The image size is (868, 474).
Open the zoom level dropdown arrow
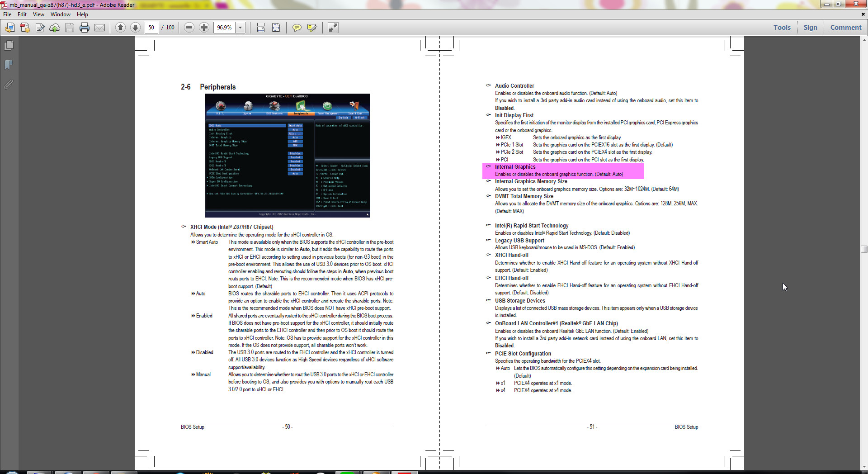[x=241, y=28]
